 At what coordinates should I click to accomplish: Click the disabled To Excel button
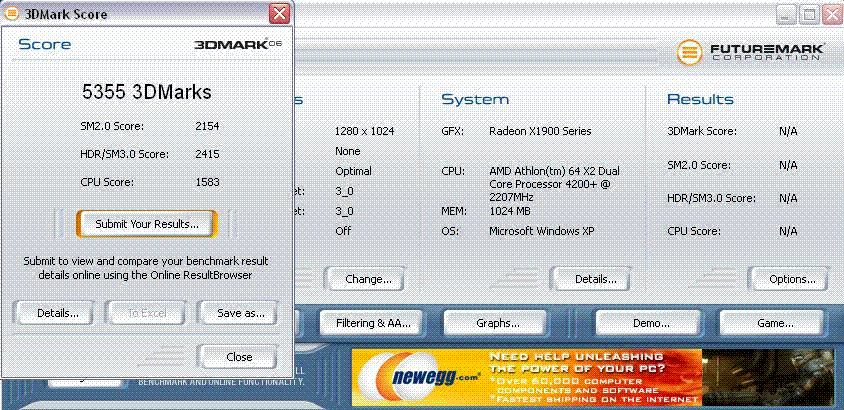146,313
